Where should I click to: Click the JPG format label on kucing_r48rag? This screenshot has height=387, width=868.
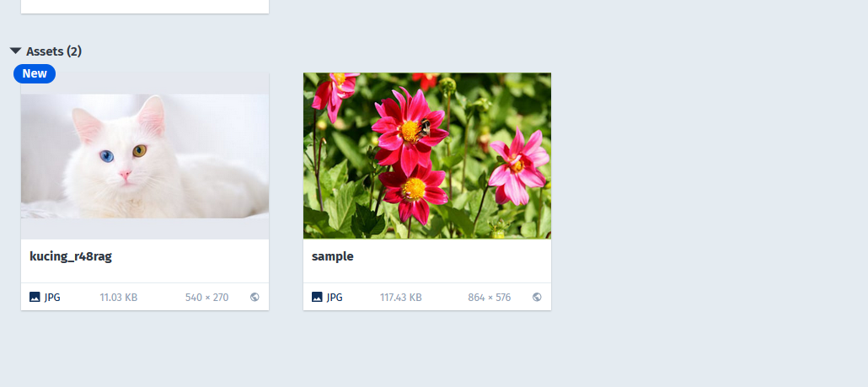pos(52,298)
